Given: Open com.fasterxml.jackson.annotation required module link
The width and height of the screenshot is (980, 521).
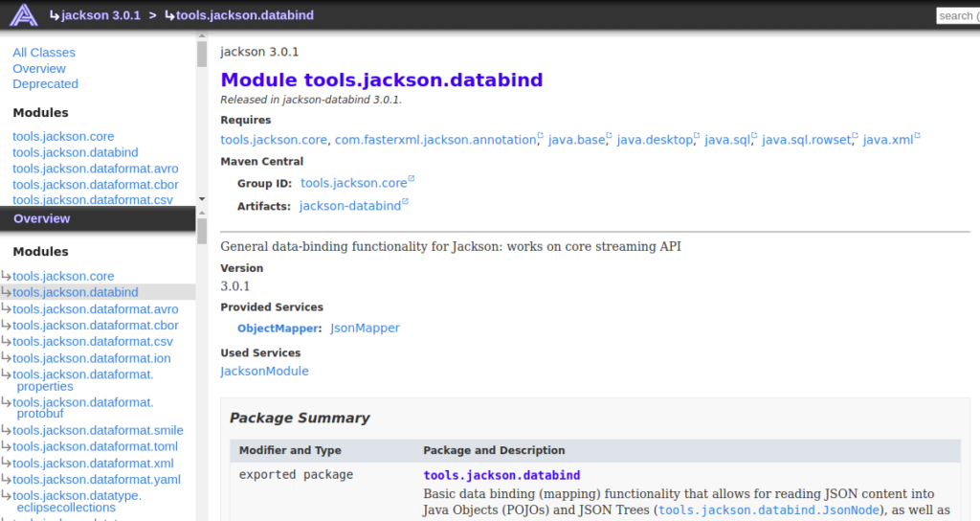Looking at the screenshot, I should click(435, 140).
